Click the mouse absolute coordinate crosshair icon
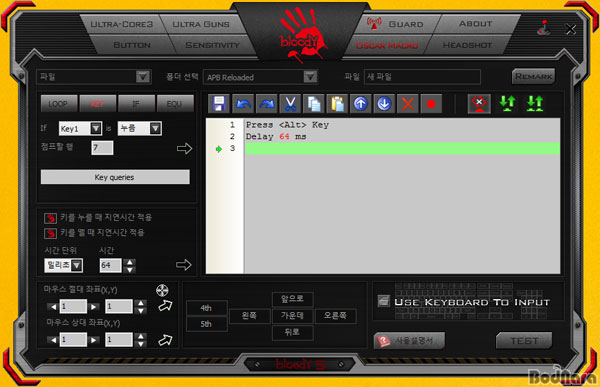The height and width of the screenshot is (387, 600). (162, 291)
